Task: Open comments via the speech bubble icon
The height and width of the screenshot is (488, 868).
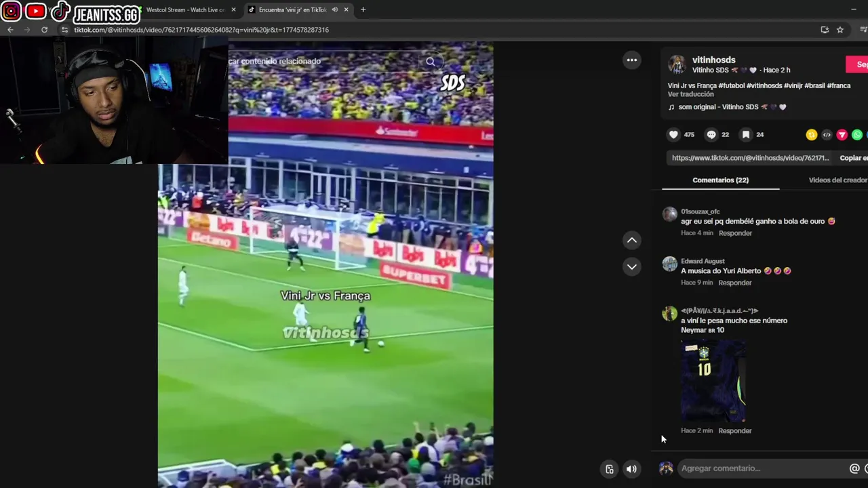Action: click(x=711, y=135)
